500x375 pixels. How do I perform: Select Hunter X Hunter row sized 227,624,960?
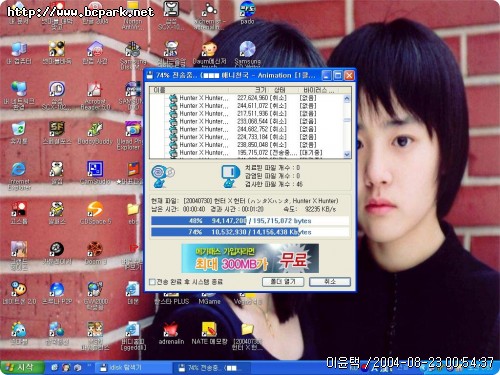pyautogui.click(x=247, y=98)
